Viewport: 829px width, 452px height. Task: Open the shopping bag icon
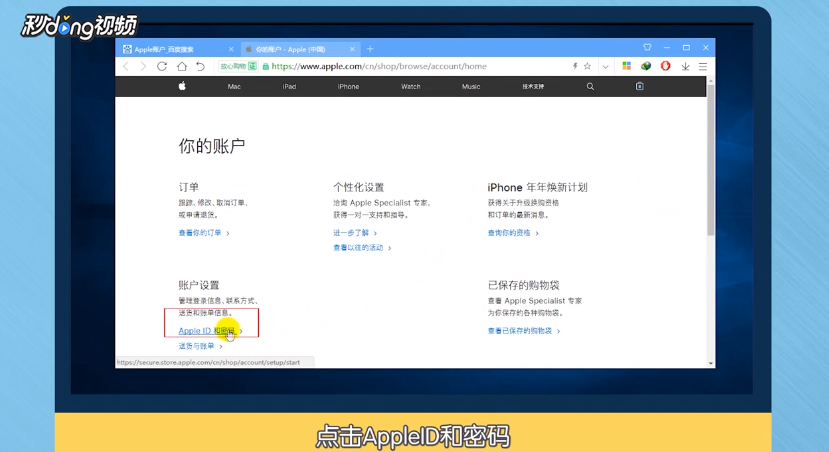(x=640, y=86)
